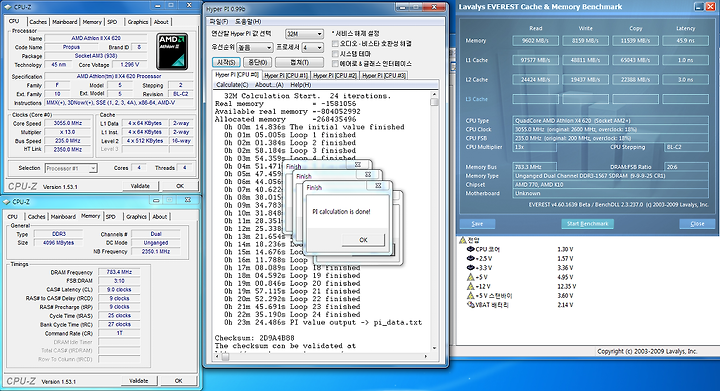
Task: Open the Help(H) menu inside the Hyper PI tab
Action: tap(301, 85)
